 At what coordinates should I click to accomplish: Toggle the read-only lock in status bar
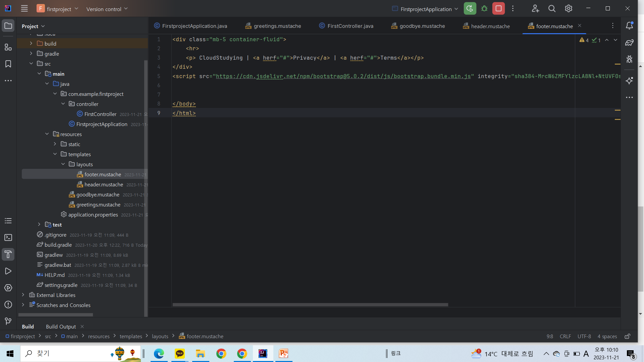pyautogui.click(x=627, y=336)
